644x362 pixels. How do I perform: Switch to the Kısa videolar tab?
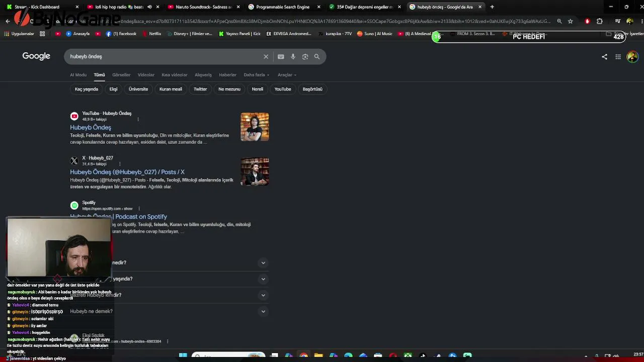click(x=175, y=75)
